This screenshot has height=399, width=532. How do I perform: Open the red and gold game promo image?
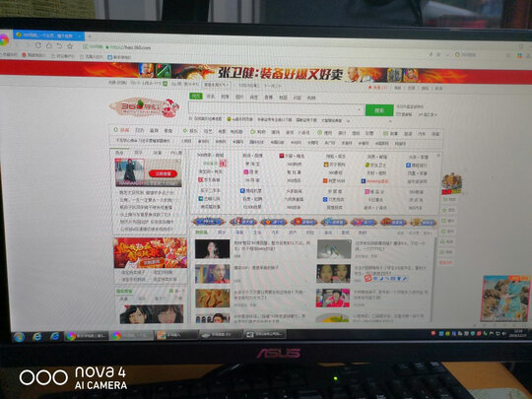pyautogui.click(x=150, y=252)
